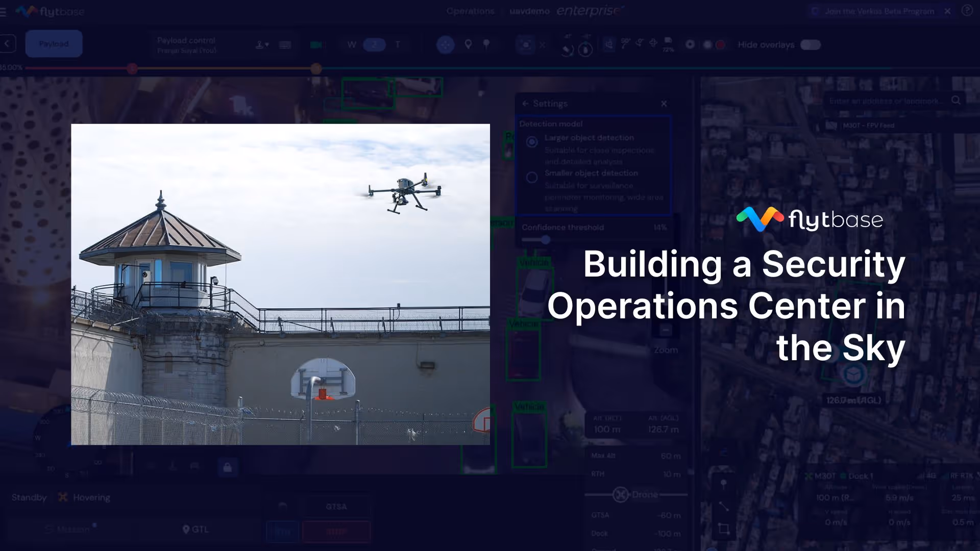980x551 pixels.
Task: Select the W wide lens option
Action: (x=352, y=45)
